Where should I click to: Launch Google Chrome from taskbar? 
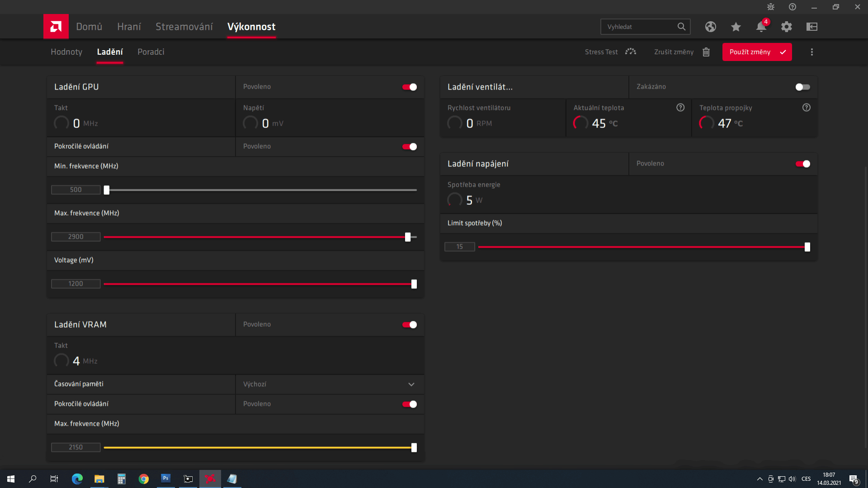coord(144,479)
